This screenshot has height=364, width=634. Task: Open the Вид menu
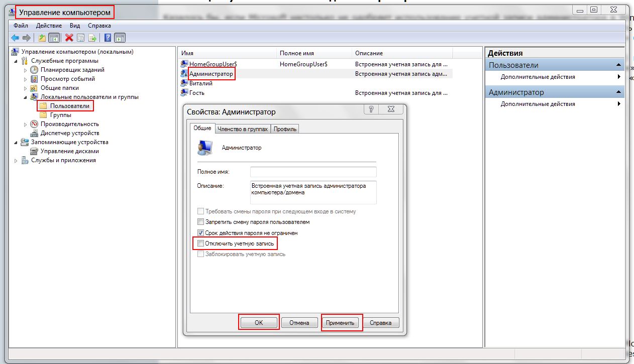pyautogui.click(x=75, y=25)
